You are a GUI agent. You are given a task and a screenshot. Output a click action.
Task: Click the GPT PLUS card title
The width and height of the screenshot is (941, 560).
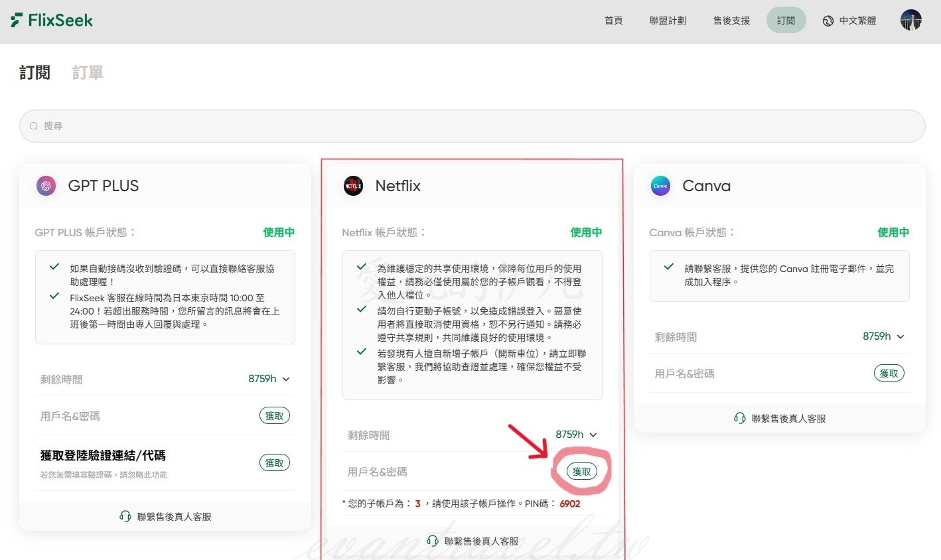point(104,186)
